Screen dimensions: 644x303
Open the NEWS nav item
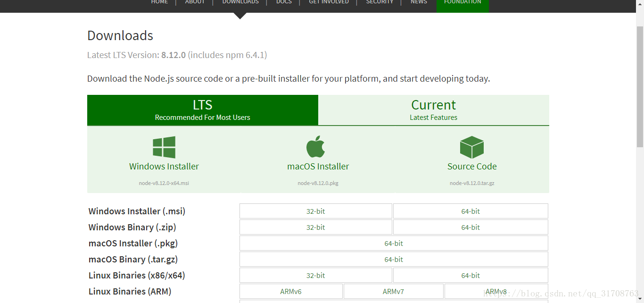click(419, 2)
